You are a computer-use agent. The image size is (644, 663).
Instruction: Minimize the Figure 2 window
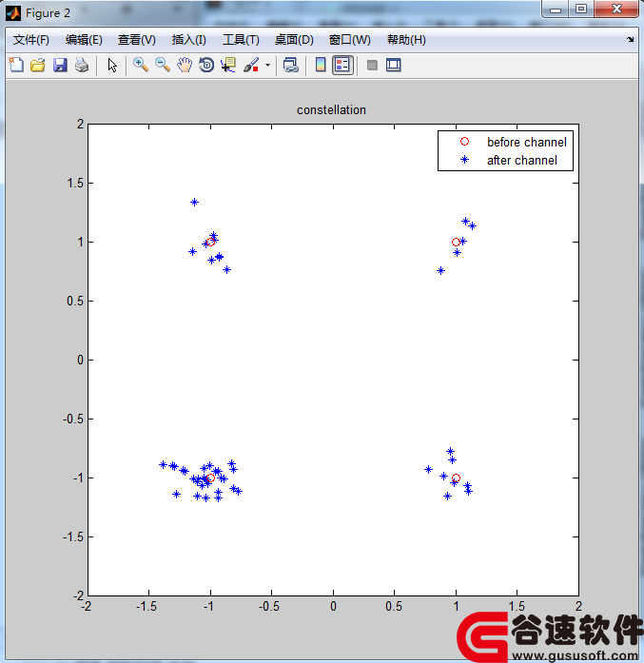pyautogui.click(x=556, y=10)
